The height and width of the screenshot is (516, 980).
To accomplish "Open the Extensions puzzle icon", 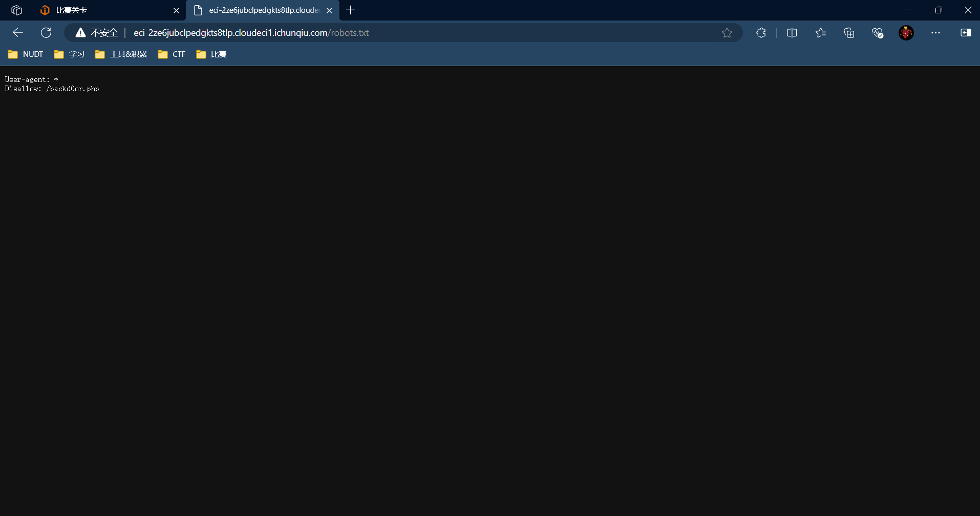I will tap(761, 33).
